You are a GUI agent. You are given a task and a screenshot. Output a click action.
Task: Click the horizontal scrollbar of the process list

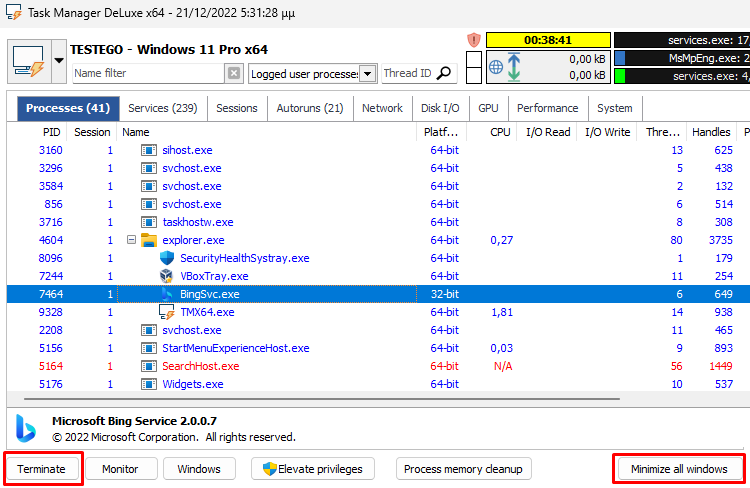(x=321, y=399)
